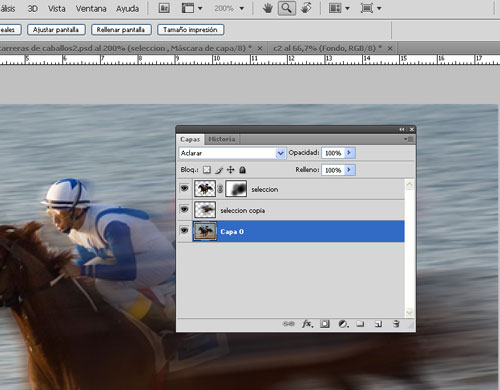Create new fill or adjustment layer
Image resolution: width=500 pixels, height=390 pixels.
click(x=343, y=324)
